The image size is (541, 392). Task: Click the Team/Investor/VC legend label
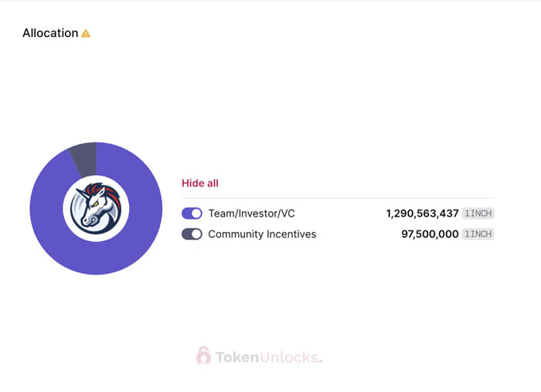(251, 213)
